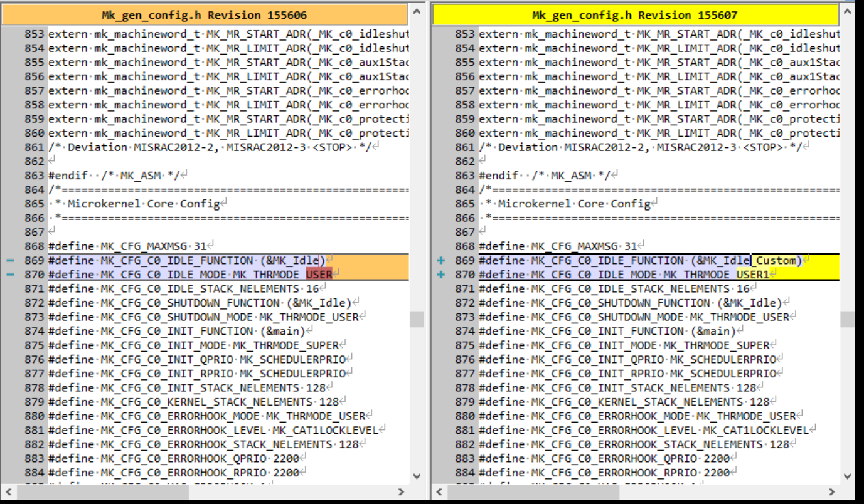Click the right pane vertical scrollbar up arrow
This screenshot has width=864, height=504.
(847, 11)
